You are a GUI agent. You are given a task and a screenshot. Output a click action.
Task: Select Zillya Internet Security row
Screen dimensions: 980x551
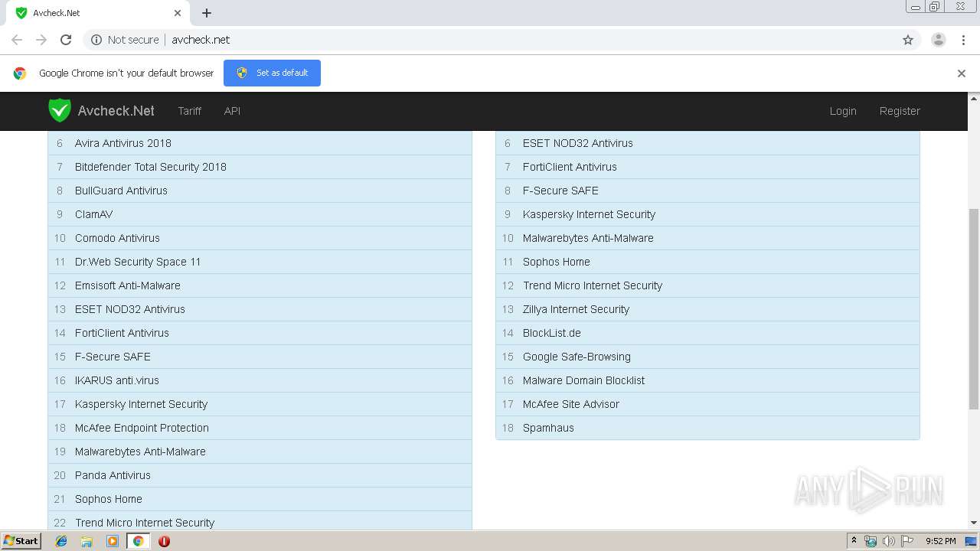tap(707, 309)
